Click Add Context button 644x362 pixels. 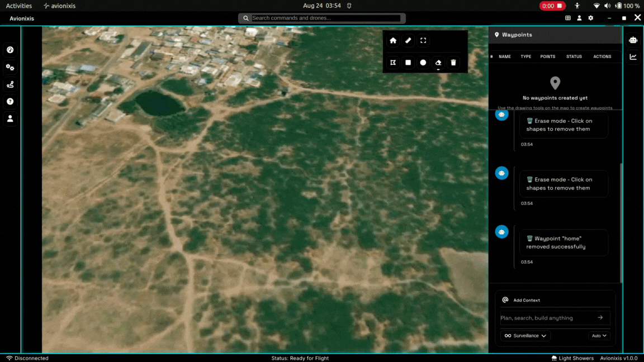(x=522, y=300)
